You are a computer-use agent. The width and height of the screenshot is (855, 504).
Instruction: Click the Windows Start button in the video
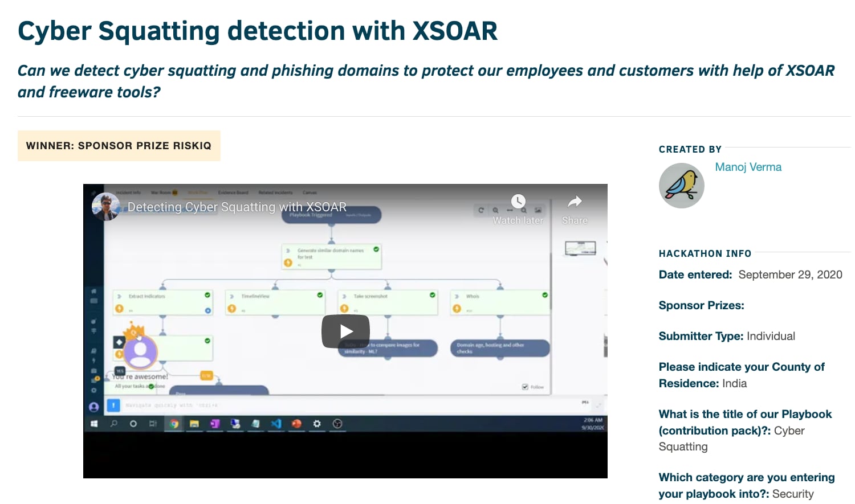(94, 424)
